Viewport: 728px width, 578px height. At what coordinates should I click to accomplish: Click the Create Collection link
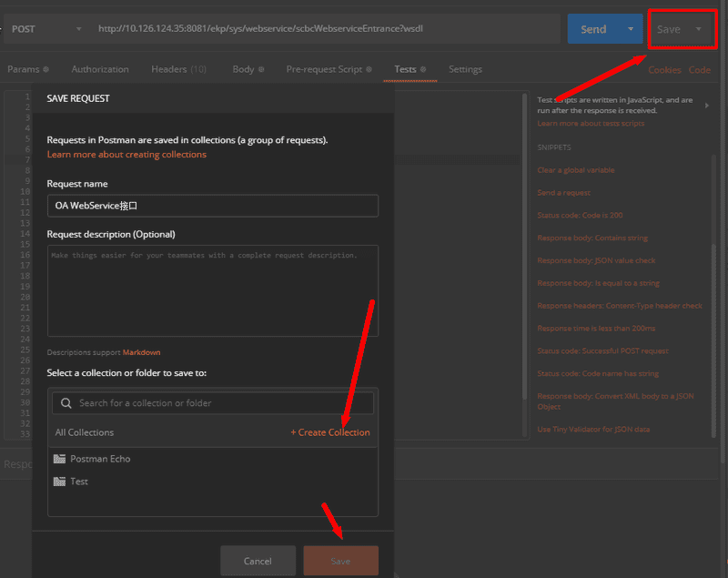coord(329,432)
